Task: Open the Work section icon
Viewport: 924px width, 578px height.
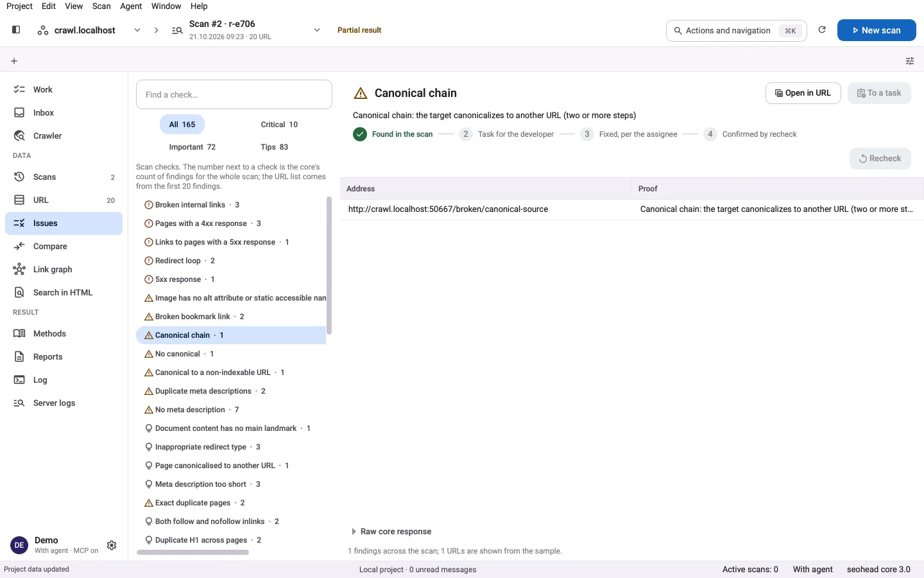Action: point(19,89)
